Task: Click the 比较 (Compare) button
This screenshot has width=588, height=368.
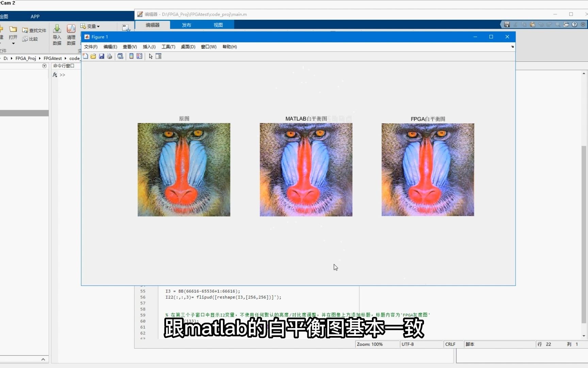Action: point(31,39)
